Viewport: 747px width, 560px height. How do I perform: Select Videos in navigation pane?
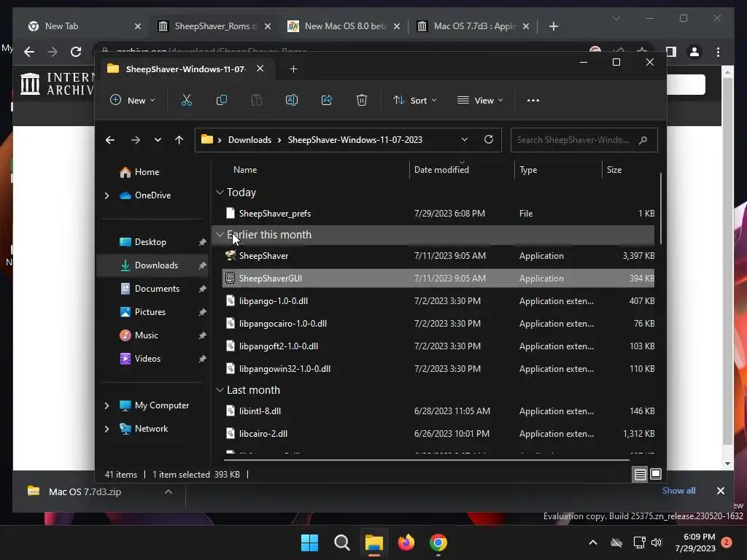pyautogui.click(x=147, y=359)
